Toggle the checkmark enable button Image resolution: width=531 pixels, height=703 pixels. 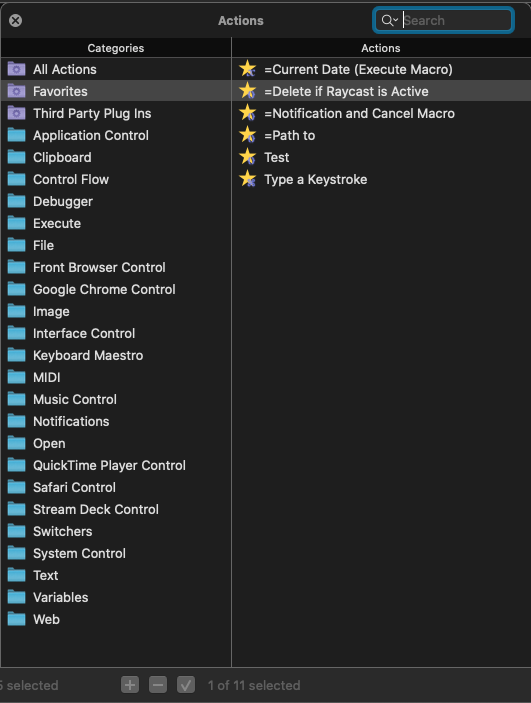186,685
